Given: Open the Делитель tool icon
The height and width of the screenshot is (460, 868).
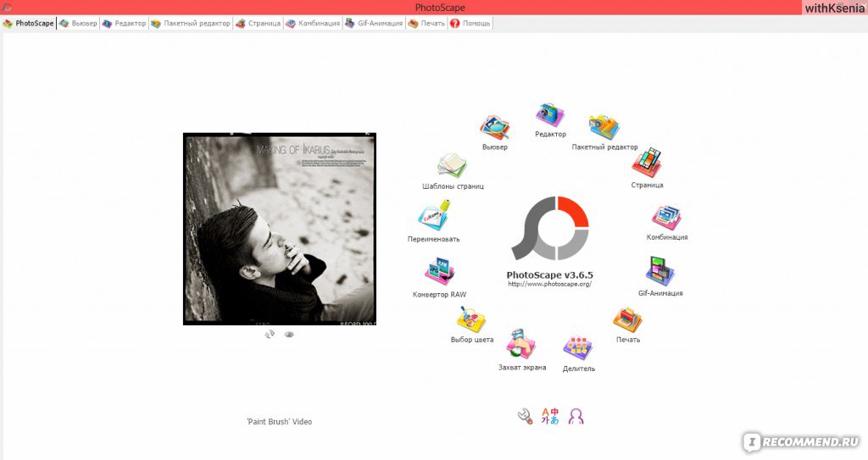Looking at the screenshot, I should tap(578, 347).
